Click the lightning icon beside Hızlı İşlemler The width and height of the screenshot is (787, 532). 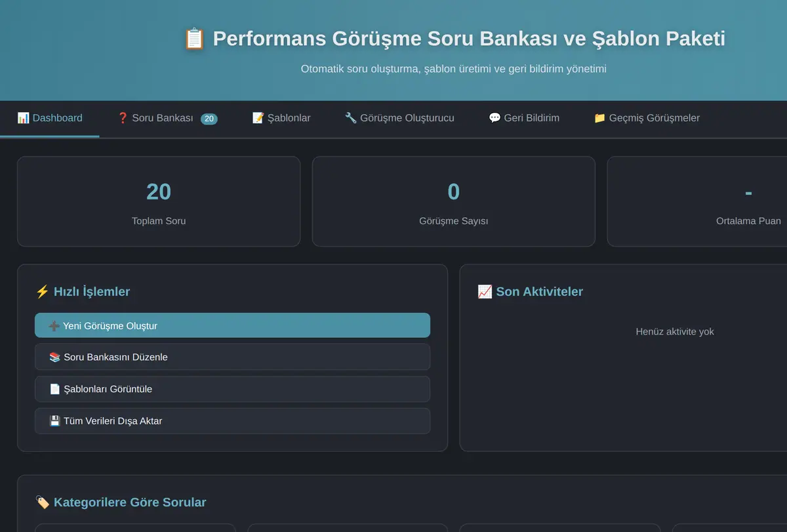click(x=43, y=292)
